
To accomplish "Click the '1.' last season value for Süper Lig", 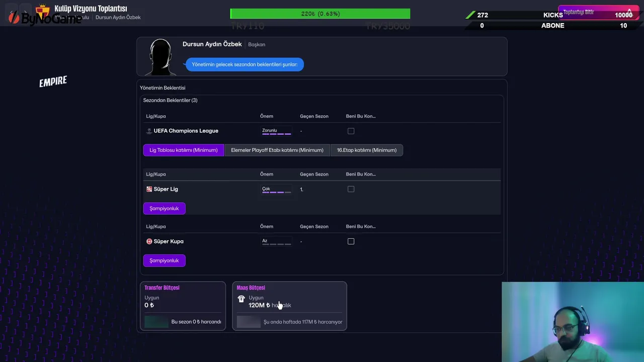I will coord(301,190).
